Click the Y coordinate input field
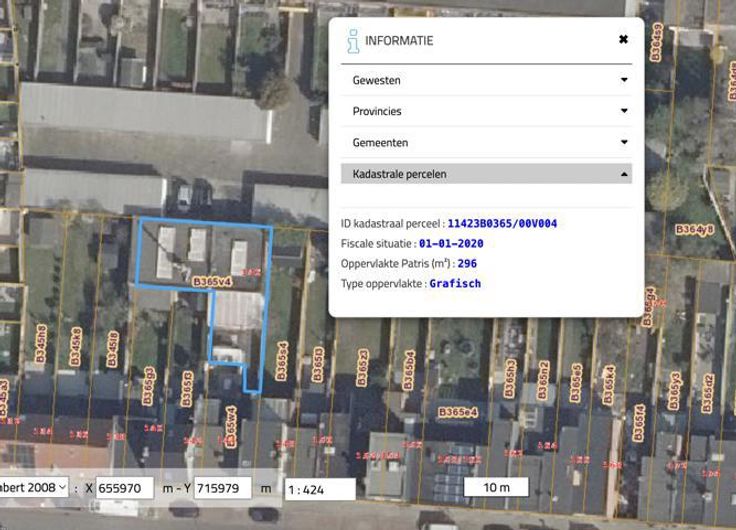 tap(222, 488)
